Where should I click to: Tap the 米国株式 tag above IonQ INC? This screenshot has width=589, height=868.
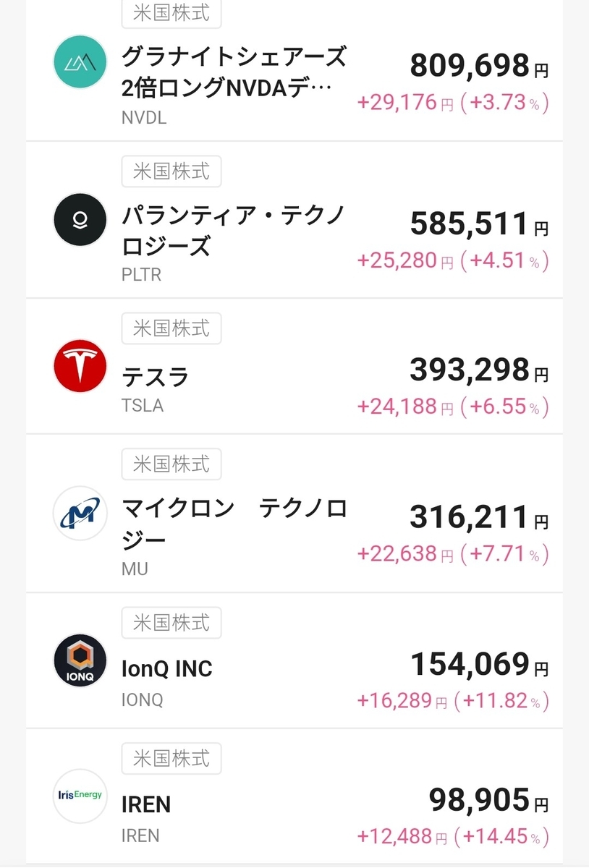tap(171, 622)
